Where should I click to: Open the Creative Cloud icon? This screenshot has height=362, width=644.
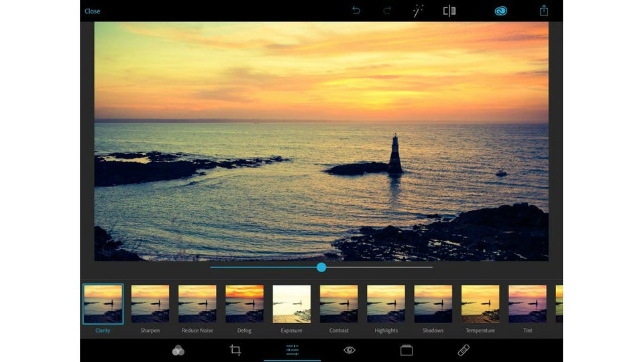(500, 11)
